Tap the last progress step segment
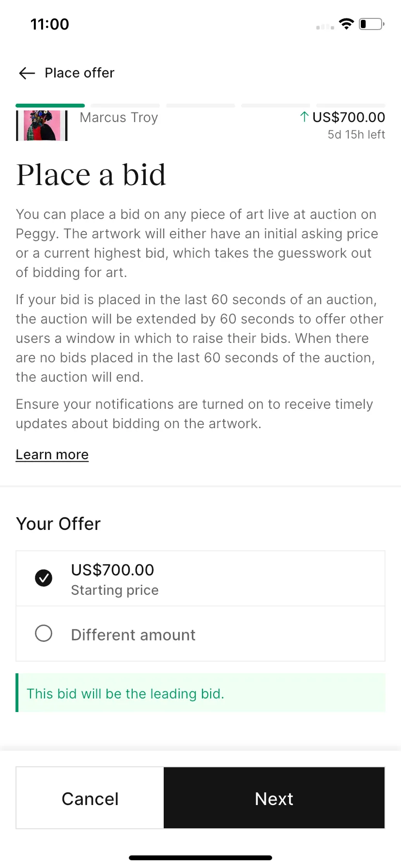The height and width of the screenshot is (868, 401). pyautogui.click(x=351, y=106)
